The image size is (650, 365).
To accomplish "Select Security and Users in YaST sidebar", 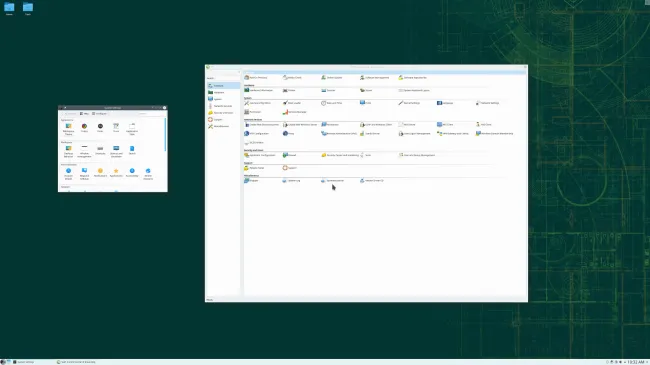I will (224, 113).
